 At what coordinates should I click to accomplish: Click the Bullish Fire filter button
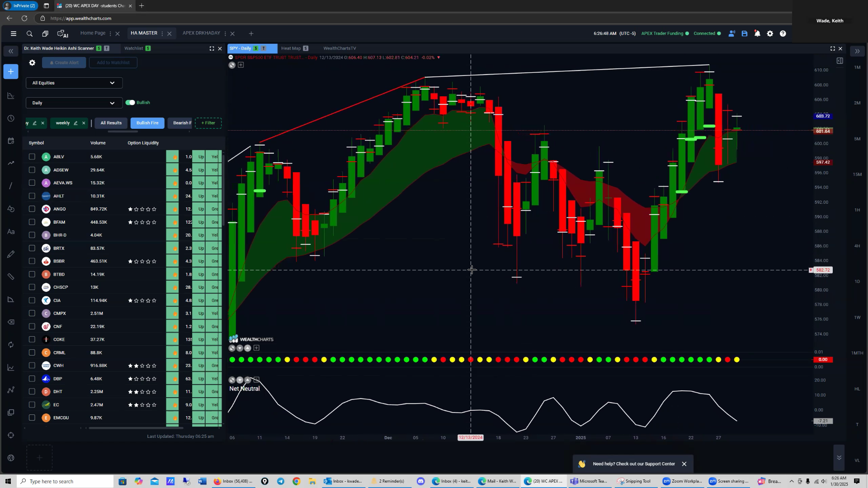click(x=147, y=123)
